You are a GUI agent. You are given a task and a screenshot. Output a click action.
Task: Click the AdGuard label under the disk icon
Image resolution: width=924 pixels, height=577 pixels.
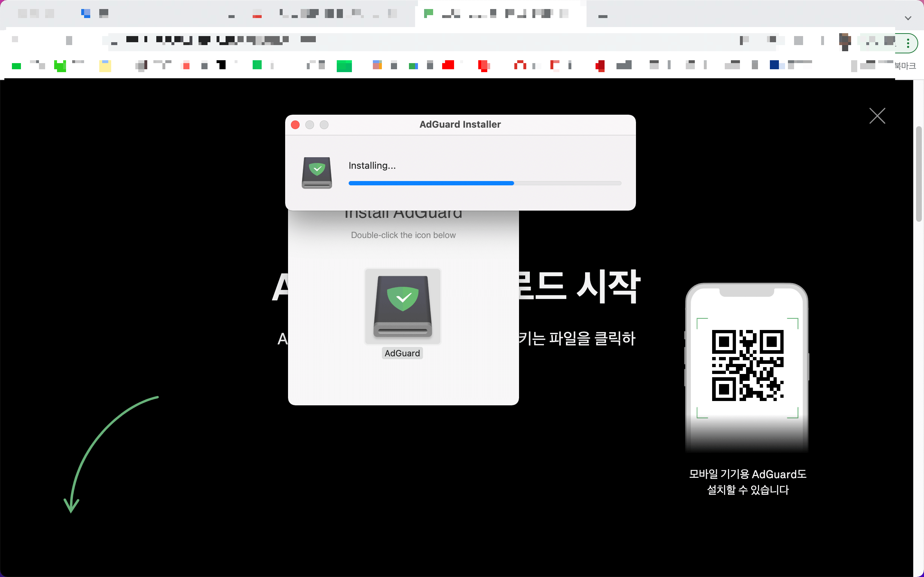coord(402,353)
